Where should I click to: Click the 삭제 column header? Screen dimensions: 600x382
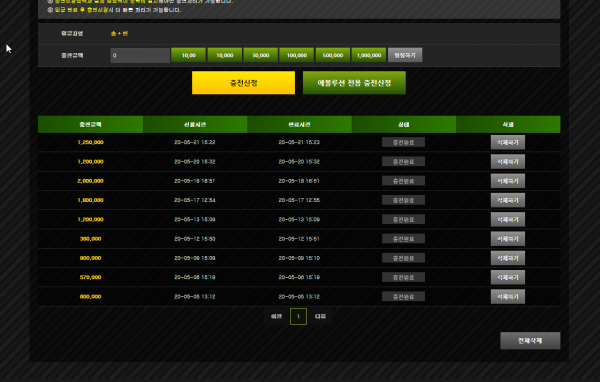pos(508,124)
